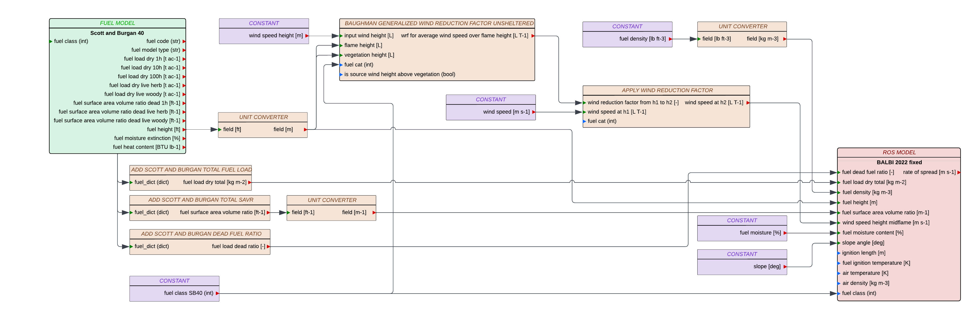Image resolution: width=980 pixels, height=320 pixels.
Task: Click 'slope angle [deg]' input in ROS Model
Action: 863,243
